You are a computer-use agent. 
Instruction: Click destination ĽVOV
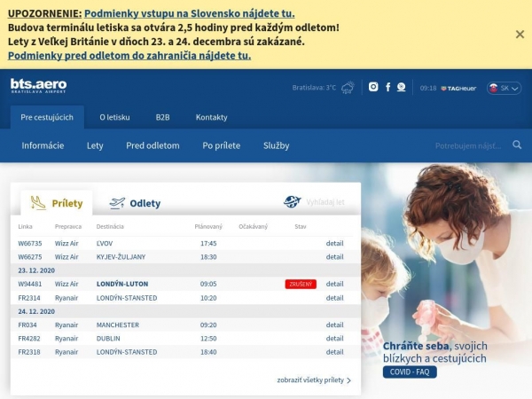(105, 243)
